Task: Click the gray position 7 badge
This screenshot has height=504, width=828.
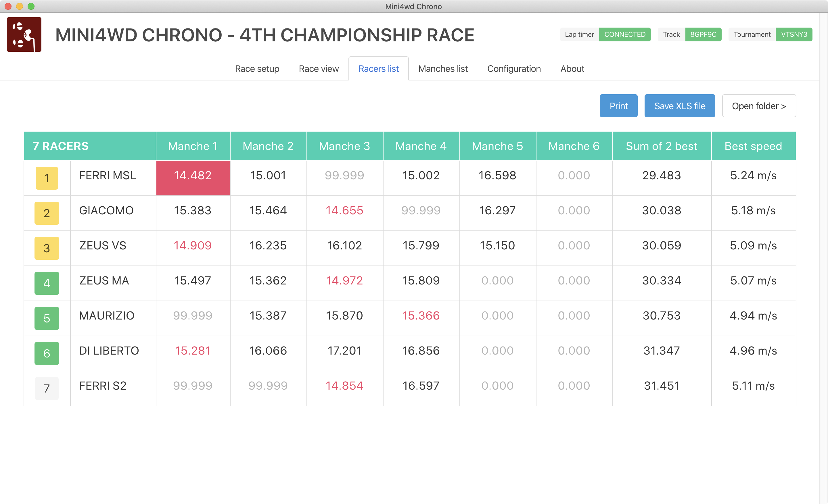Action: [x=47, y=388]
